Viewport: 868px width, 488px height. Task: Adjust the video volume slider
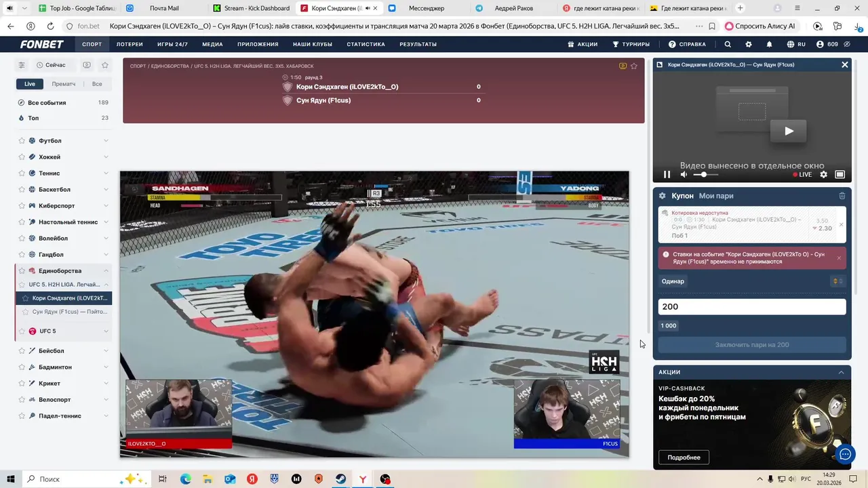705,174
